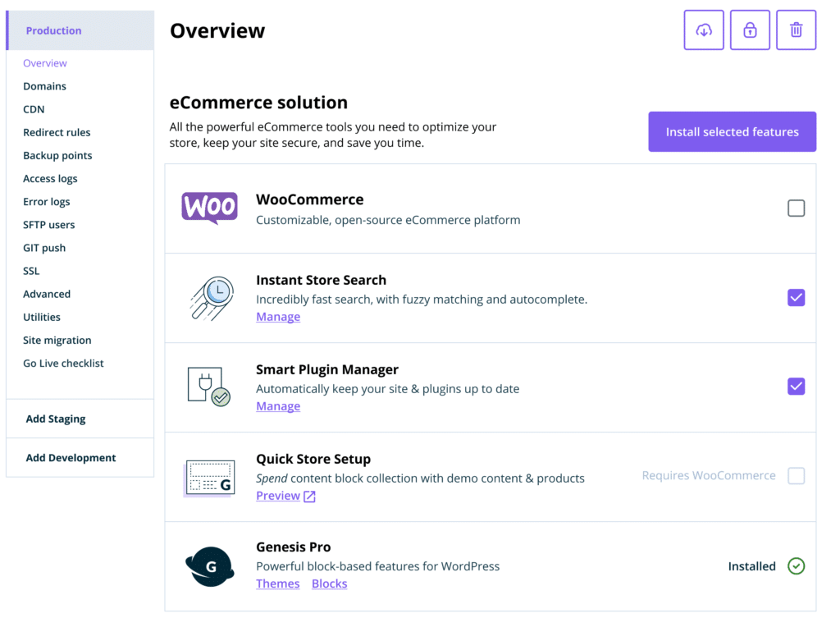Expand the Add Staging section
The width and height of the screenshot is (840, 618).
point(56,419)
